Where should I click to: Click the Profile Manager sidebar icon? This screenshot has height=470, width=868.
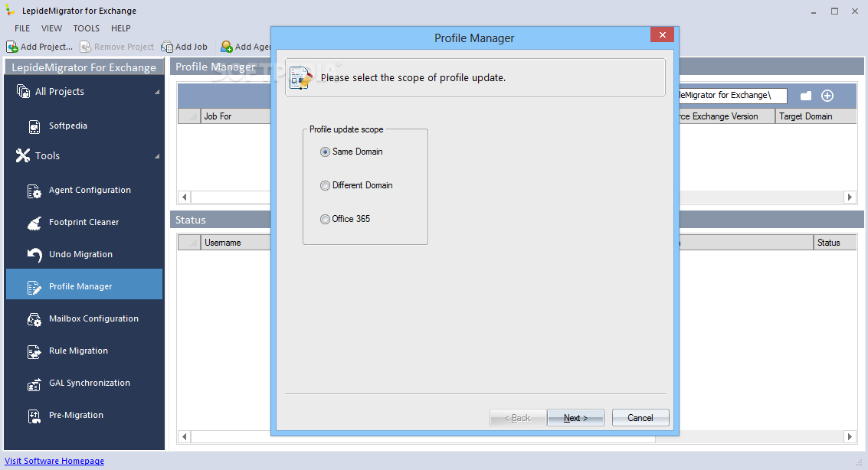coord(34,288)
